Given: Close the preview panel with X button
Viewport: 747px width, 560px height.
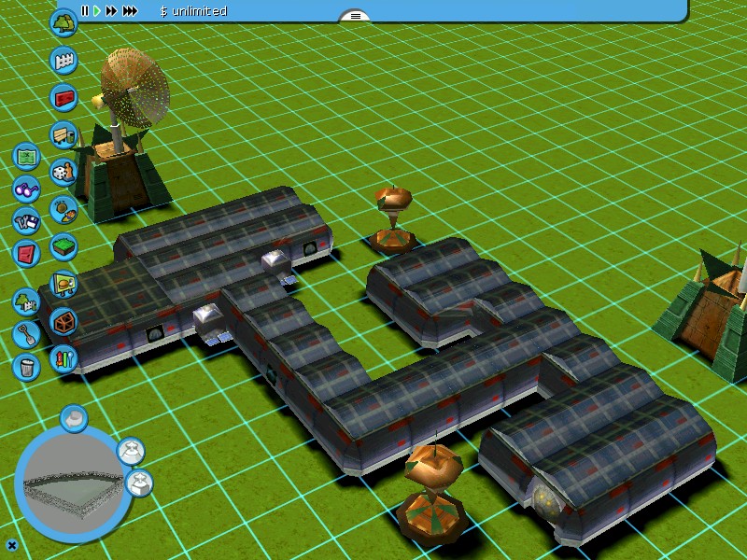Looking at the screenshot, I should 12,545.
